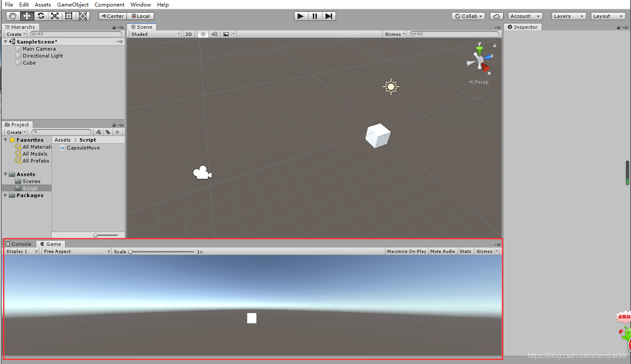Click Hierarchy search field

pos(76,34)
